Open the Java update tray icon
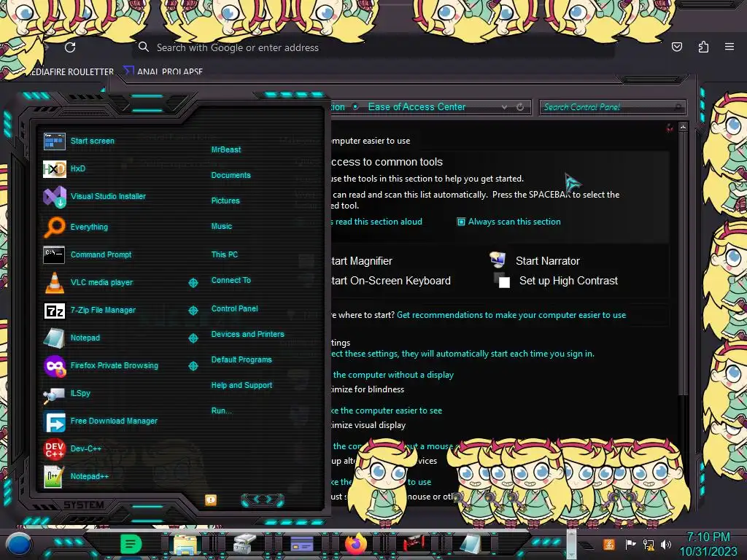Viewport: 747px width, 560px height. coord(609,544)
